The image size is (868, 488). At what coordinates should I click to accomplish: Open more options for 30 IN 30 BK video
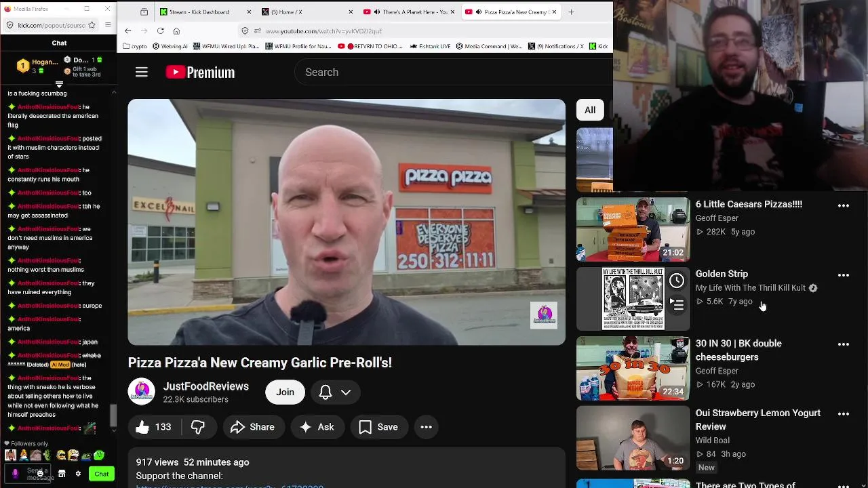click(844, 344)
